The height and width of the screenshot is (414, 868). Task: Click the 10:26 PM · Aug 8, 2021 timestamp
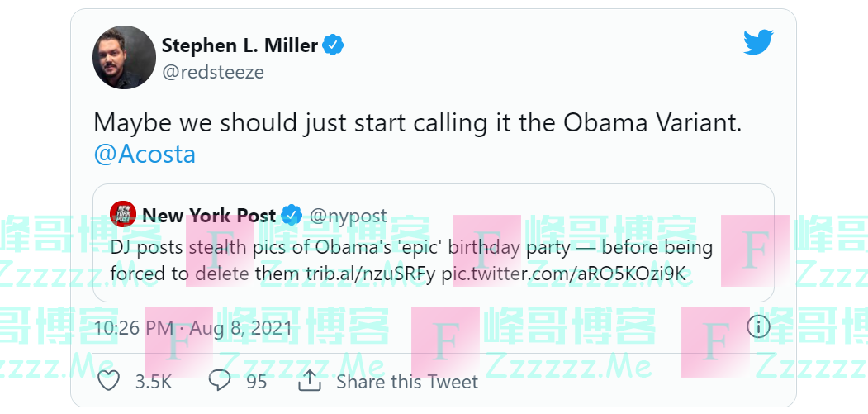coord(192,328)
